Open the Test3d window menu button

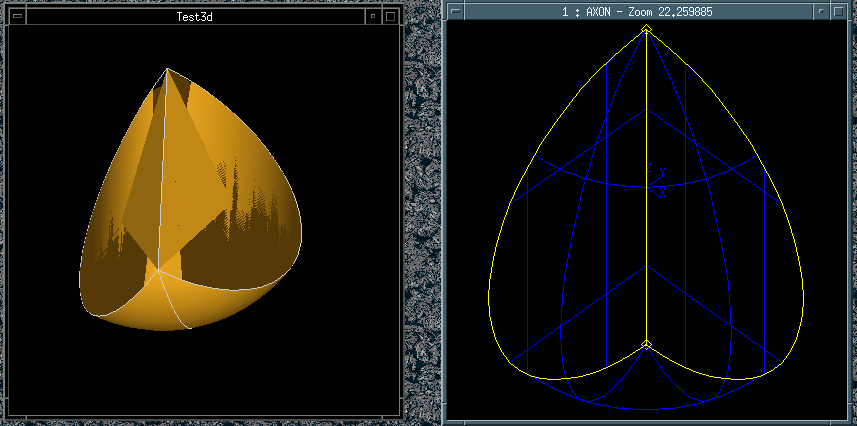click(x=13, y=16)
